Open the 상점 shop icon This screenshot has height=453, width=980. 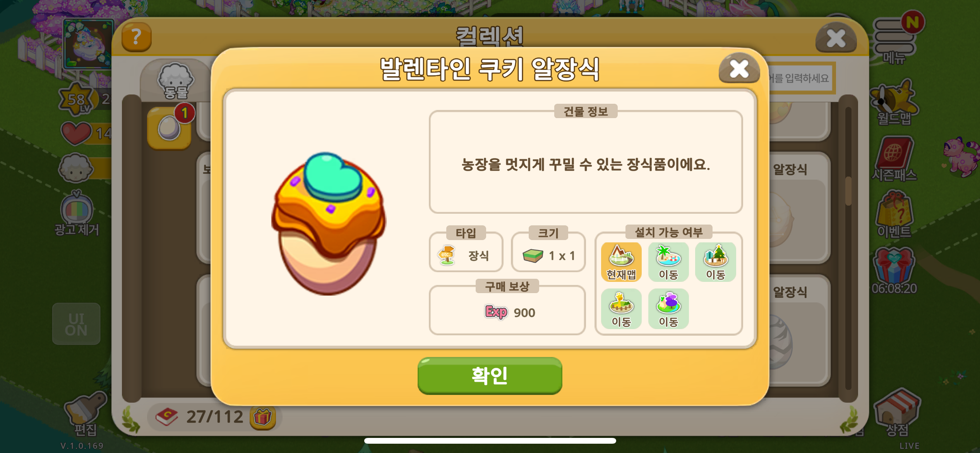(897, 413)
